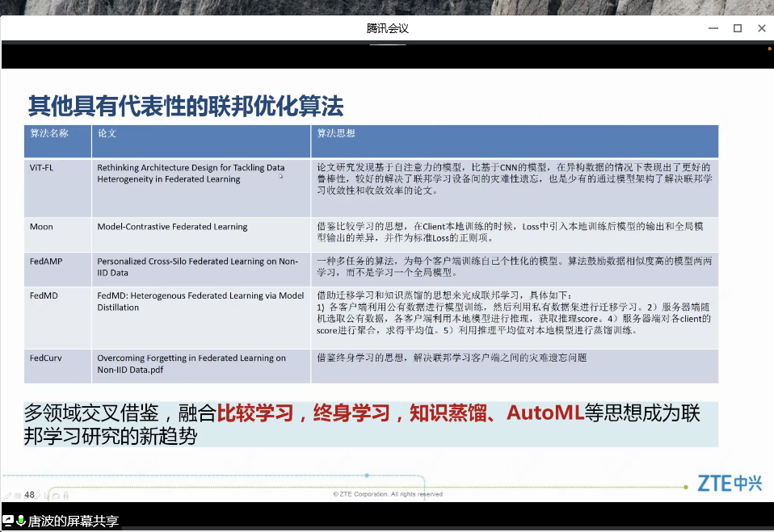Click the 唐波的屏幕共享 name label
The height and width of the screenshot is (532, 774).
click(74, 522)
